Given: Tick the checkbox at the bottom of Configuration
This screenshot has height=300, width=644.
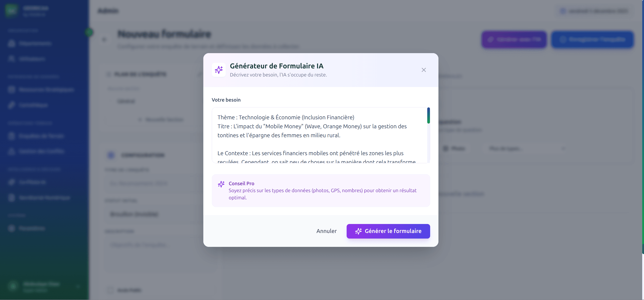Looking at the screenshot, I should [x=110, y=290].
